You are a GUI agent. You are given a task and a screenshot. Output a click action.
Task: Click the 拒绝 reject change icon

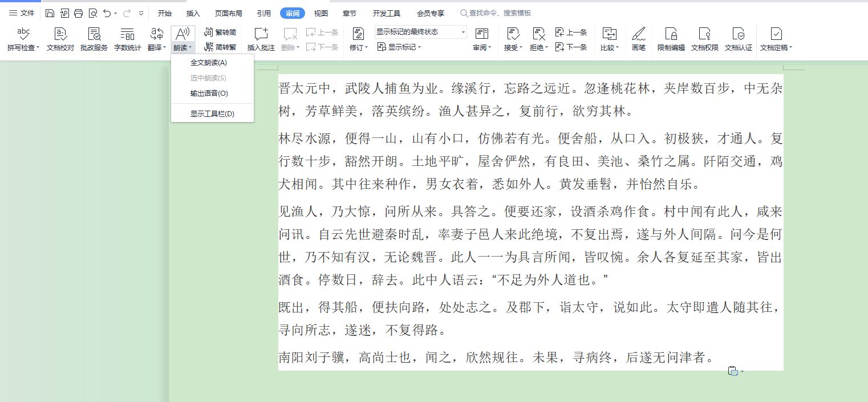tap(538, 34)
